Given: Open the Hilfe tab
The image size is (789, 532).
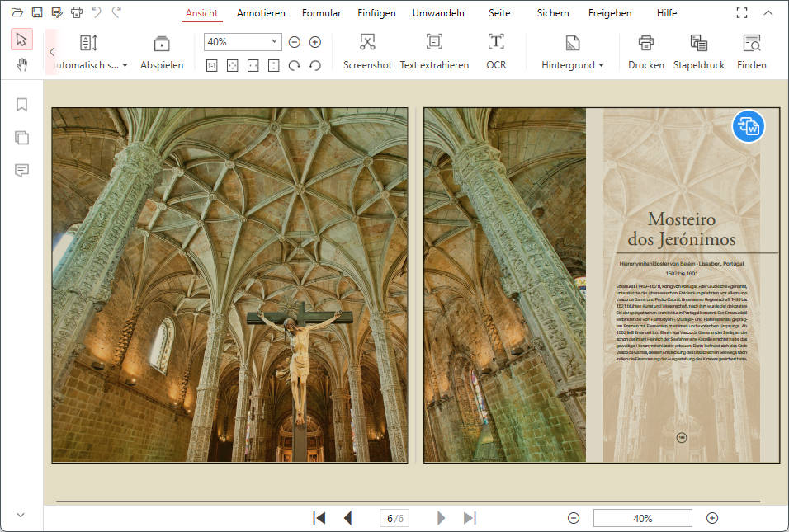Looking at the screenshot, I should pos(667,13).
